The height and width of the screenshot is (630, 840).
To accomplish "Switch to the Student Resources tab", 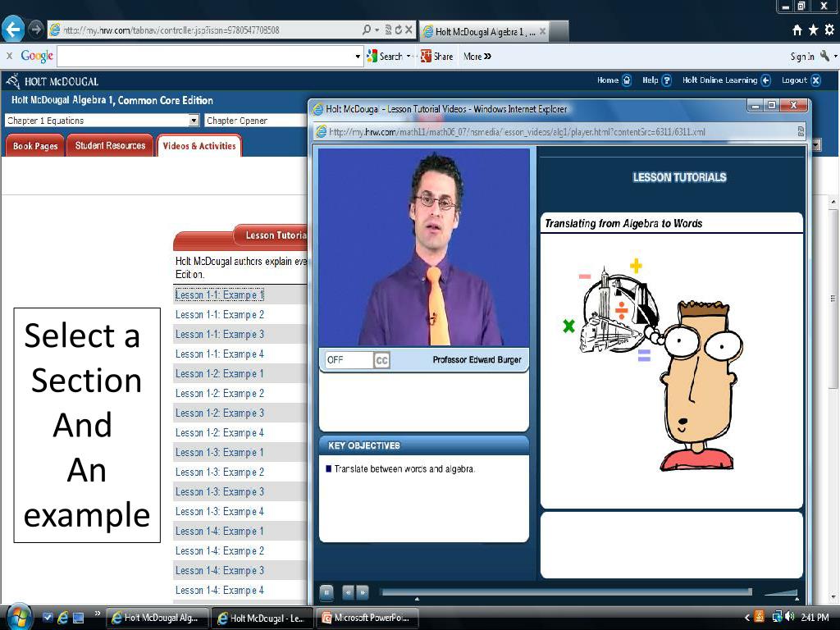I will pos(110,146).
